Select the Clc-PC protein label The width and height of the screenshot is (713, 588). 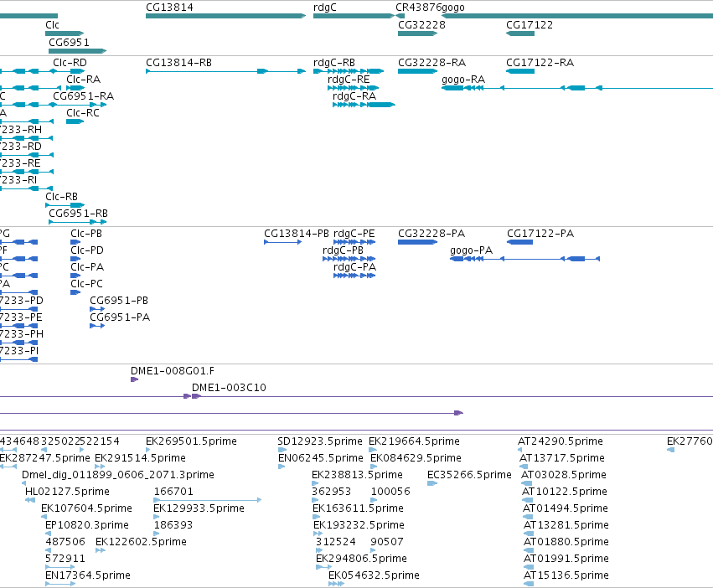click(86, 284)
